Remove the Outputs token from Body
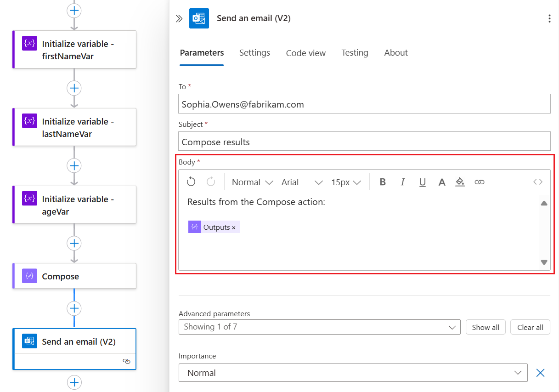This screenshot has height=392, width=559. [234, 227]
